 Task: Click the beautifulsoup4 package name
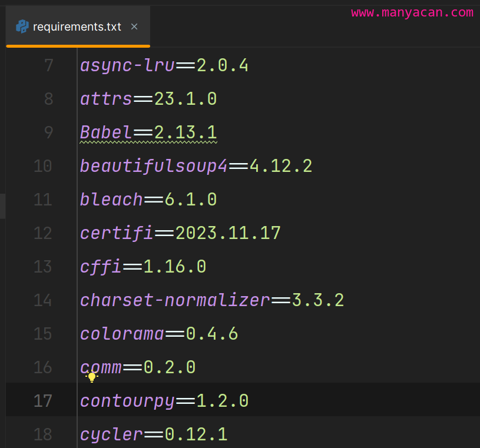point(154,167)
